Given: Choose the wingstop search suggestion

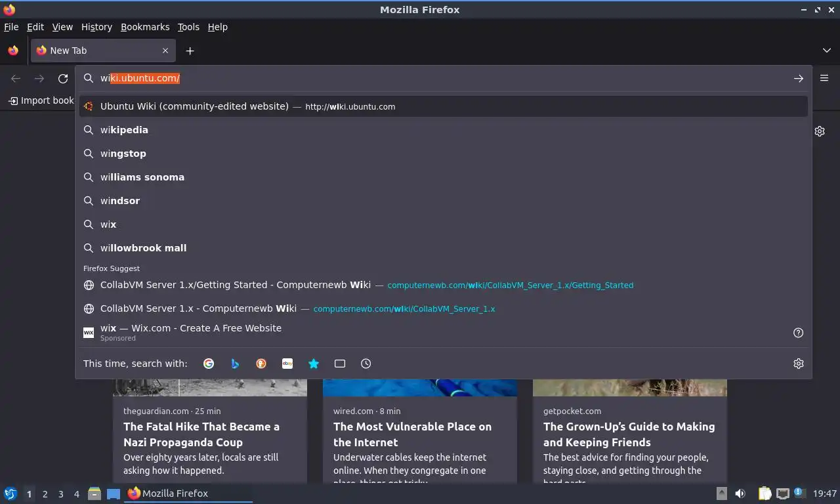Looking at the screenshot, I should point(444,154).
